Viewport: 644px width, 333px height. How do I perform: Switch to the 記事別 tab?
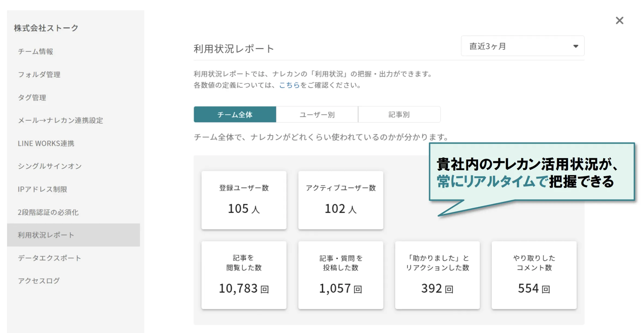coord(399,114)
